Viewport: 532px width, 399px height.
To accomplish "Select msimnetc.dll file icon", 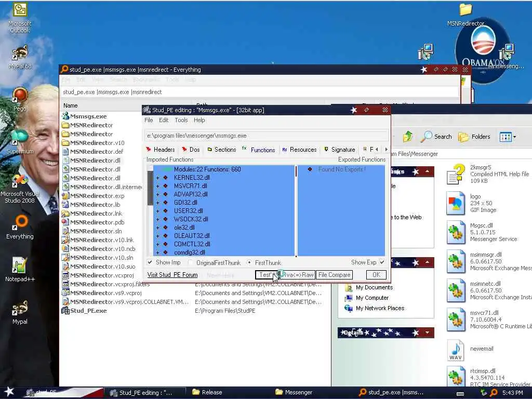I will 455,290.
